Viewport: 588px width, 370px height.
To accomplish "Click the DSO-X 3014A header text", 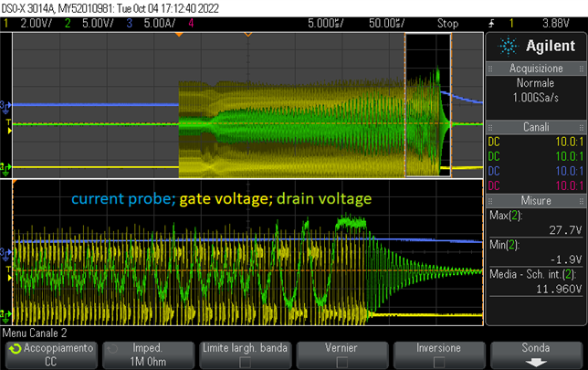I will [110, 8].
